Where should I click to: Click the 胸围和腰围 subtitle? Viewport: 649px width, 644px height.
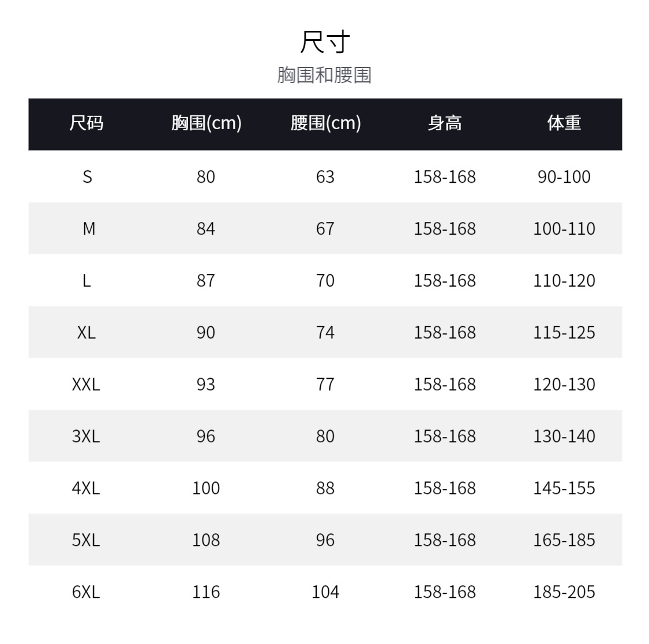tap(324, 75)
